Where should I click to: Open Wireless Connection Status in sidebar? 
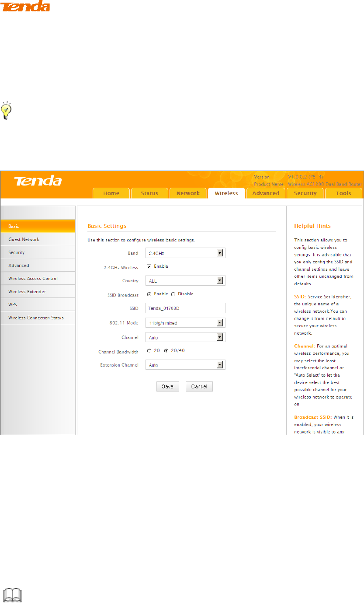pyautogui.click(x=38, y=318)
